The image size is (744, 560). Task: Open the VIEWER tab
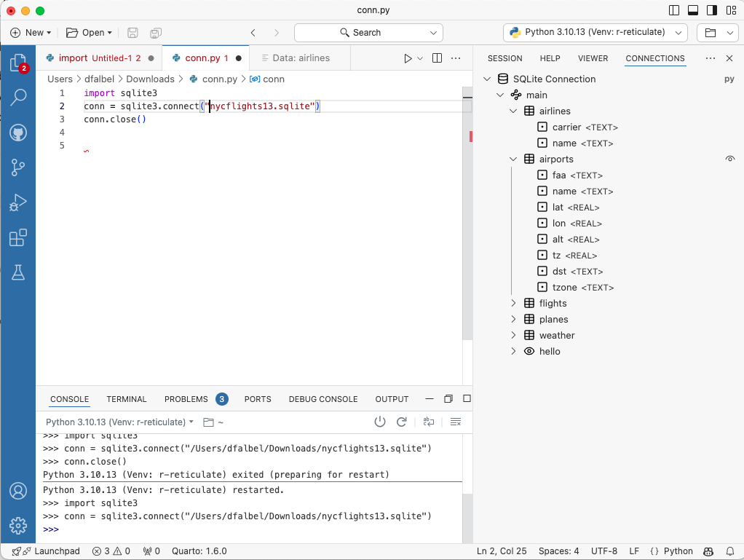pyautogui.click(x=593, y=58)
